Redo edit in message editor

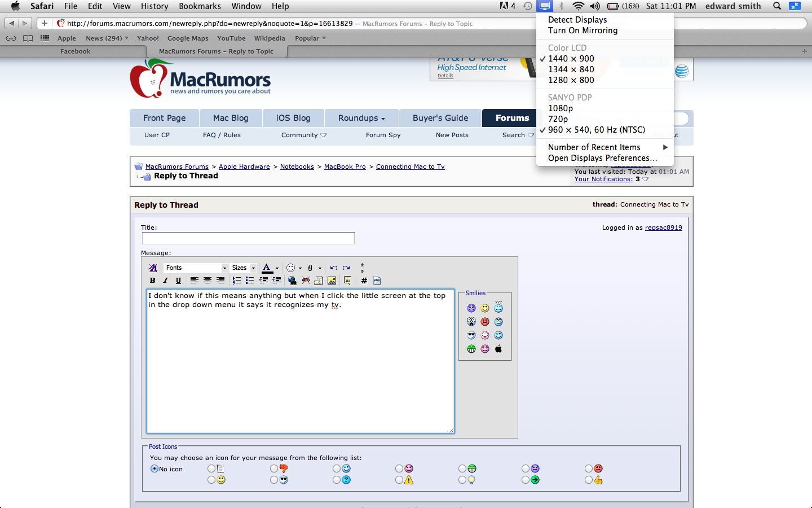point(346,268)
